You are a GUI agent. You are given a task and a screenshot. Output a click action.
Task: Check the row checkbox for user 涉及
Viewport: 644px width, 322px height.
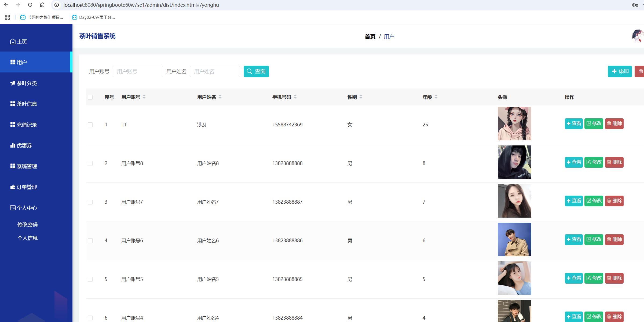coord(90,125)
